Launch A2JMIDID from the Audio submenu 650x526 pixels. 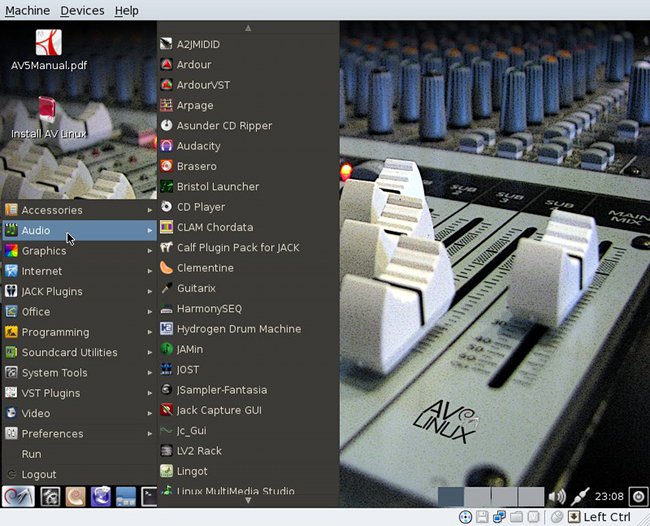pyautogui.click(x=248, y=44)
